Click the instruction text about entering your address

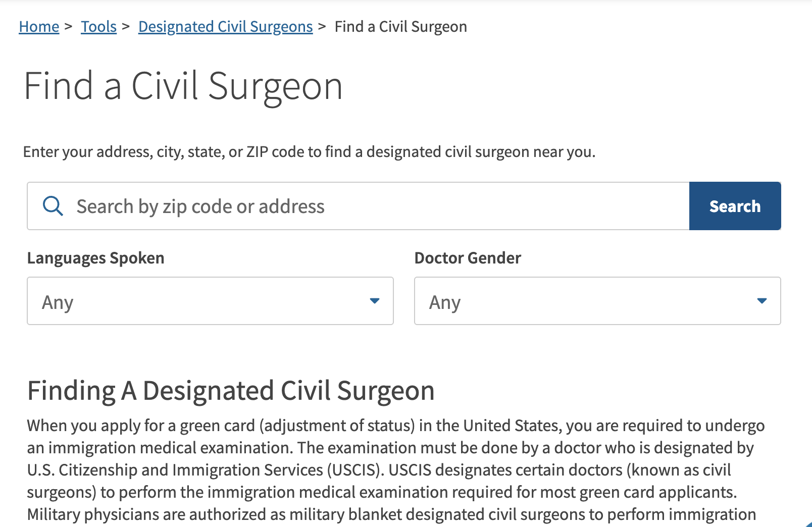point(309,152)
